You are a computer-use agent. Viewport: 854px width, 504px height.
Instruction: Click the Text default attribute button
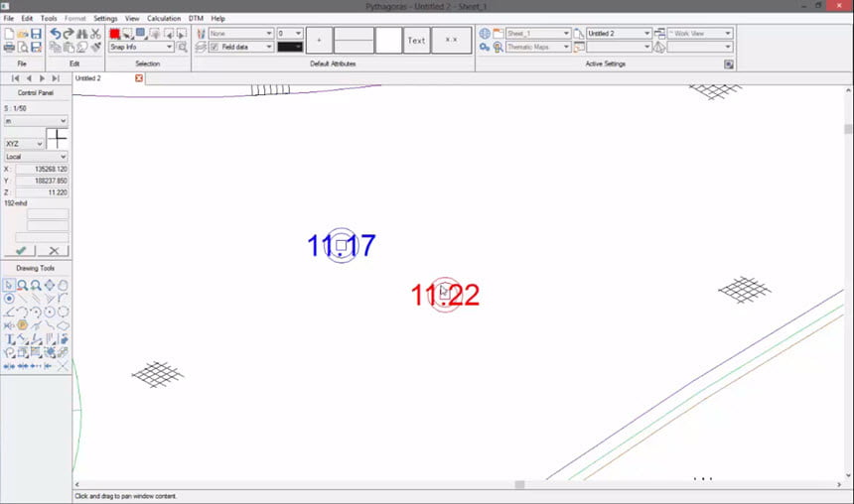point(416,41)
